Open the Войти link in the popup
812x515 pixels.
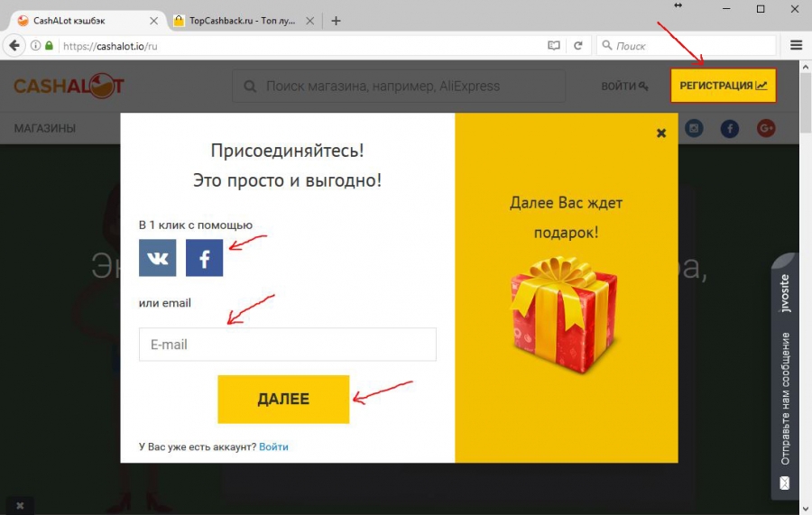(x=273, y=446)
